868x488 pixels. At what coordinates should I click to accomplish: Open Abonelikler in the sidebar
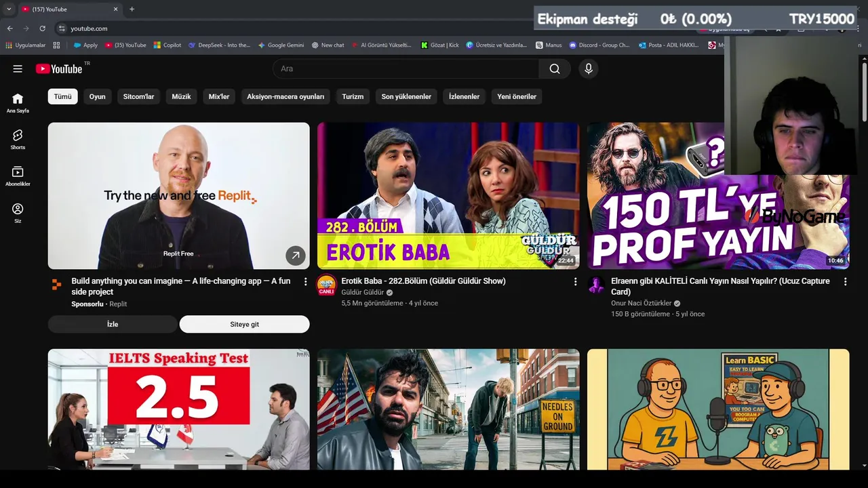tap(18, 176)
